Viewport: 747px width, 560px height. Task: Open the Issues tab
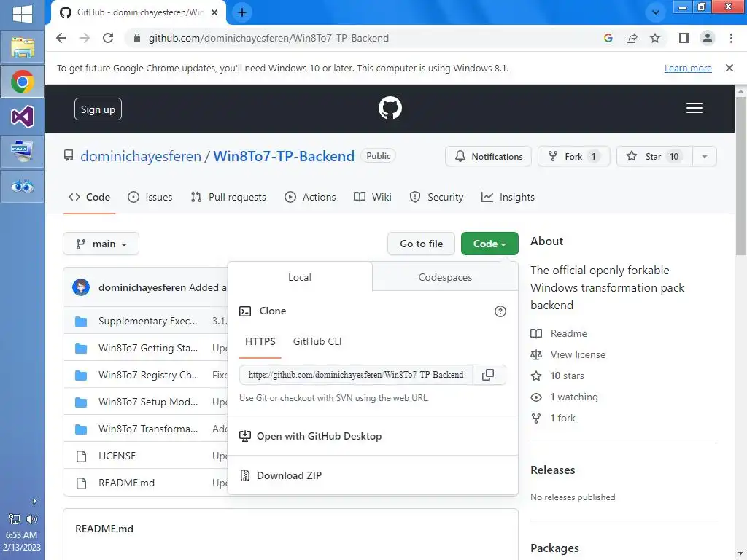click(150, 197)
